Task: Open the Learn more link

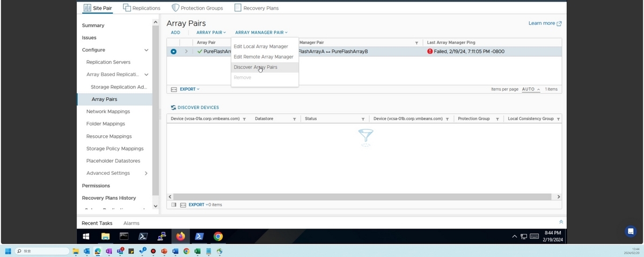Action: [545, 24]
